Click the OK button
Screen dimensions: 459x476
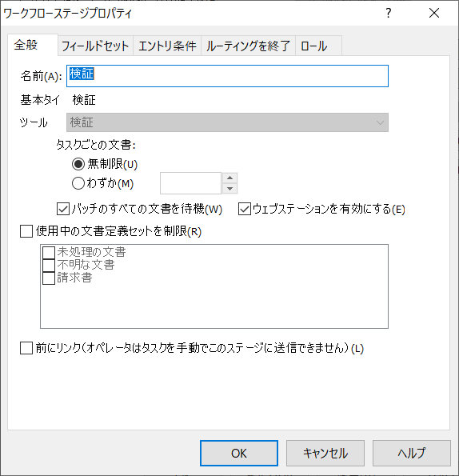click(239, 454)
